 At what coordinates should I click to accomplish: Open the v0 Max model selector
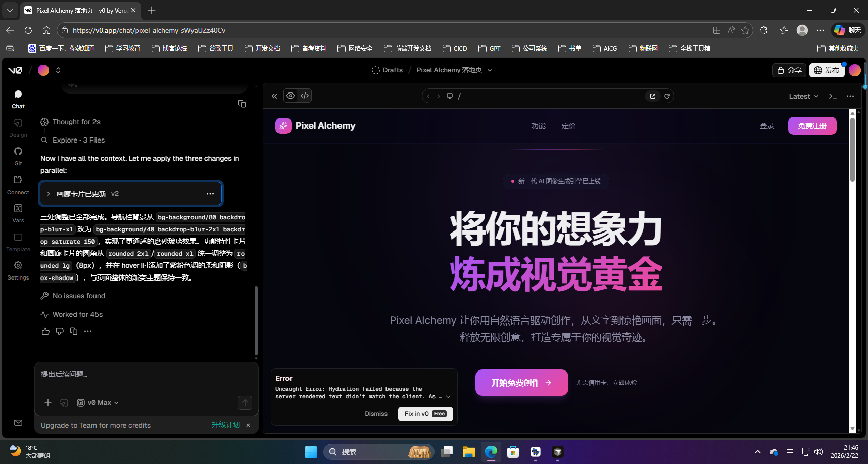coord(98,402)
